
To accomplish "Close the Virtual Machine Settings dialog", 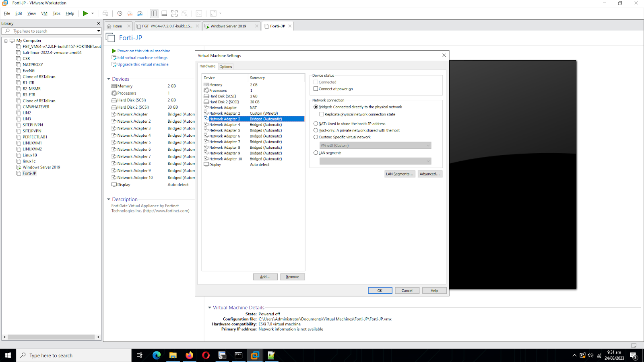I will 444,56.
